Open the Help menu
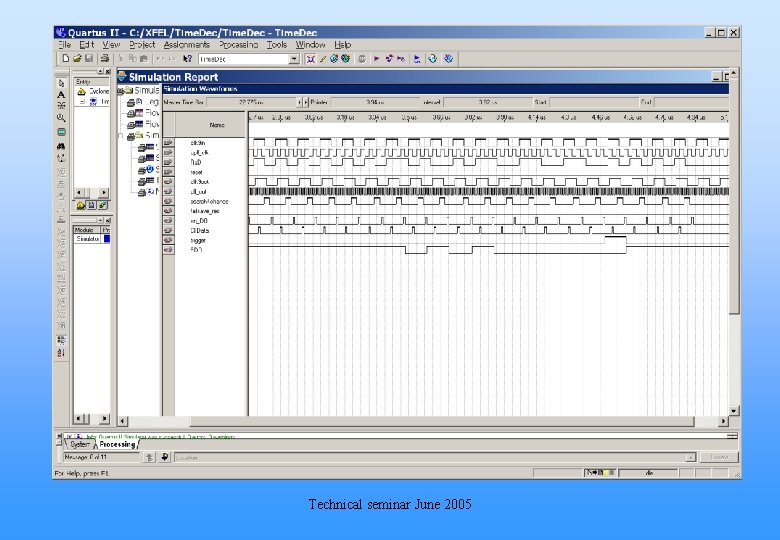 point(342,45)
